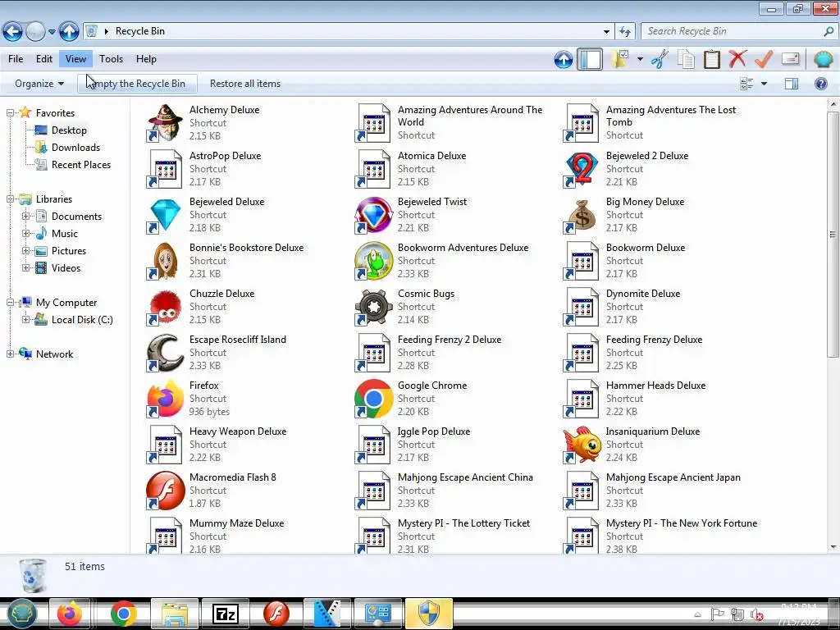Open the View menu
840x630 pixels.
point(75,59)
